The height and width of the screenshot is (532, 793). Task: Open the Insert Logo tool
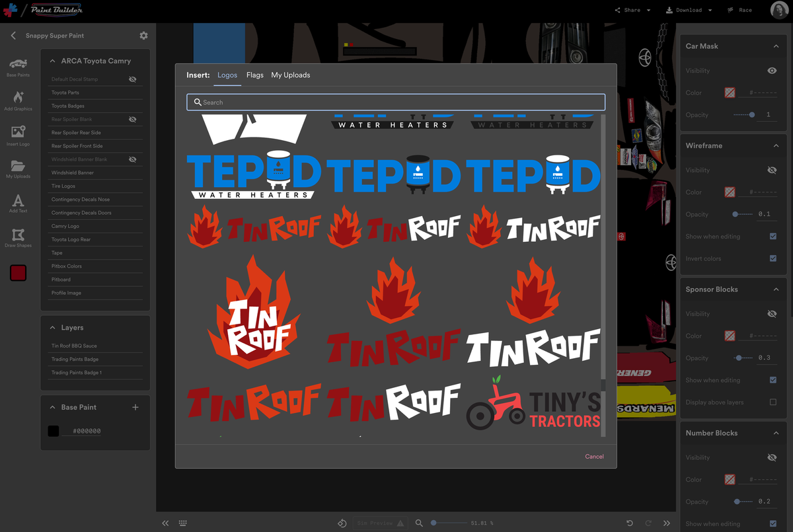coord(18,135)
